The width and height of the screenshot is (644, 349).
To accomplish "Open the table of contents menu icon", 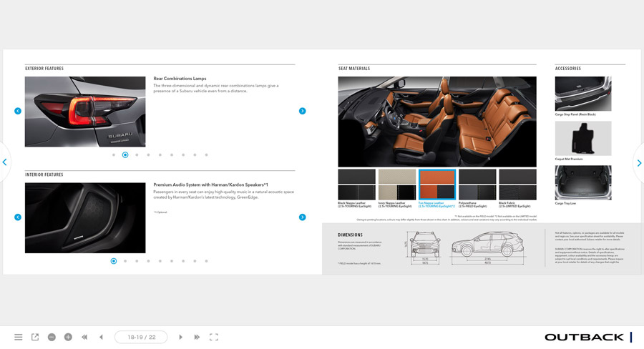I will 19,337.
